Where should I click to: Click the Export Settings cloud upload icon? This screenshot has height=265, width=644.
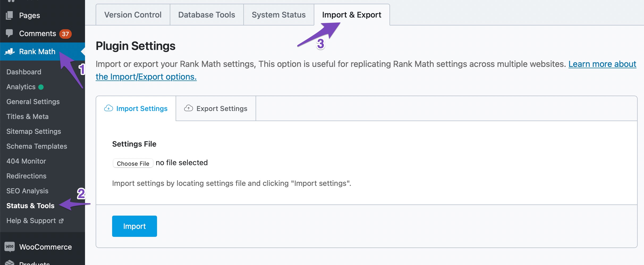(x=189, y=108)
